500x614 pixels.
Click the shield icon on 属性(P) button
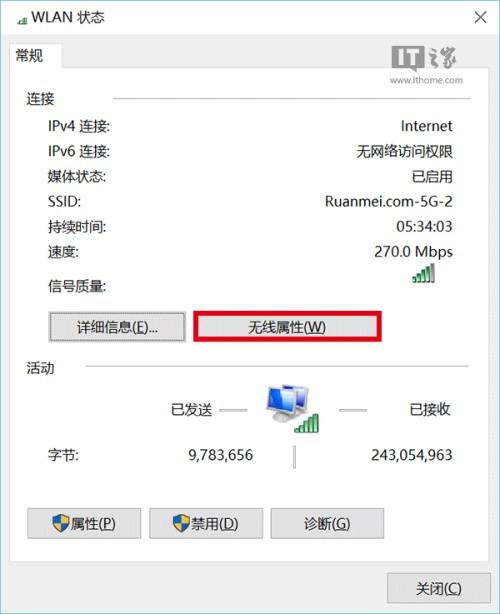(x=61, y=523)
